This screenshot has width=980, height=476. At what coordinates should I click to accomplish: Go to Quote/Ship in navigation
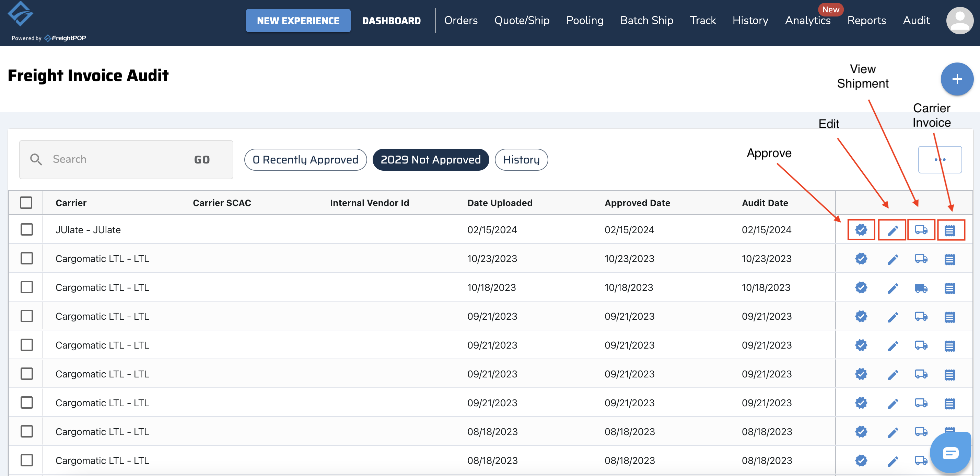[522, 21]
